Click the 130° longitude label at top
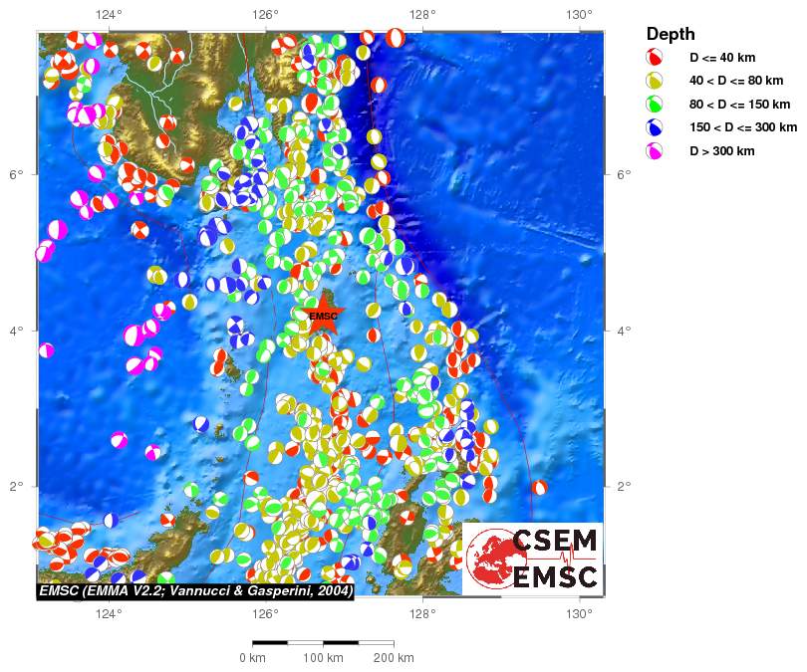The width and height of the screenshot is (807, 672). [579, 14]
